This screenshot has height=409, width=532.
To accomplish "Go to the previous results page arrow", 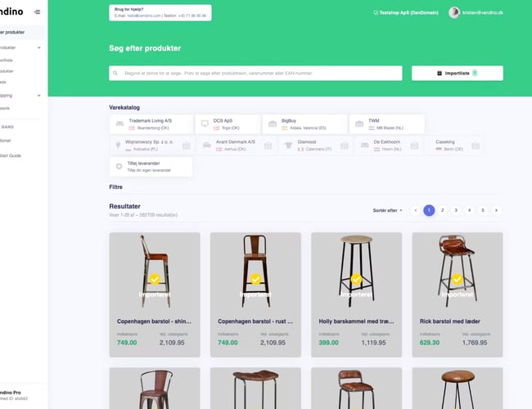I will (x=416, y=210).
